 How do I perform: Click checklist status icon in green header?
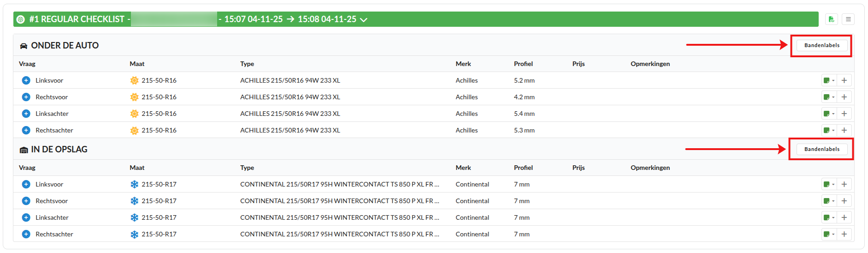[x=21, y=19]
